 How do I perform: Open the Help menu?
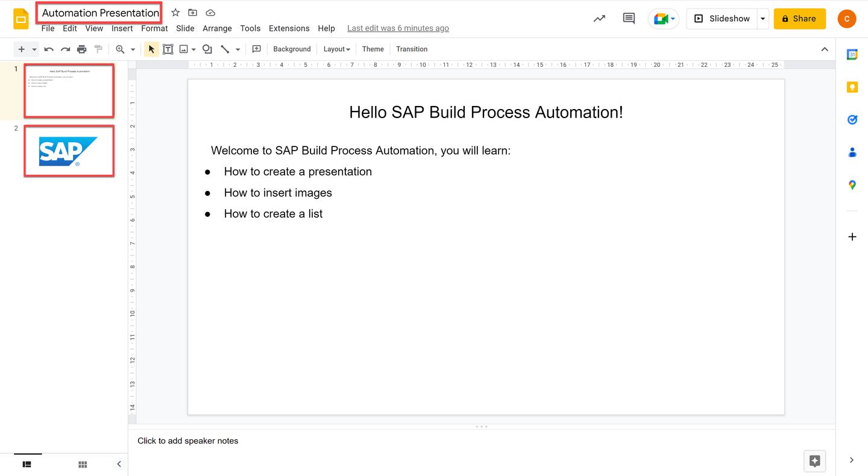(326, 28)
